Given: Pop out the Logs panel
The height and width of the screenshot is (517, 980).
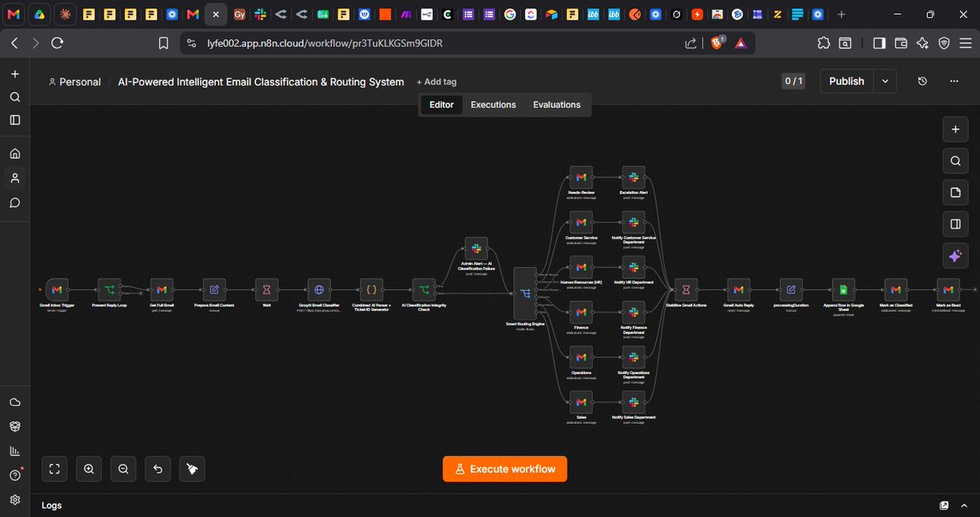Looking at the screenshot, I should (x=945, y=506).
